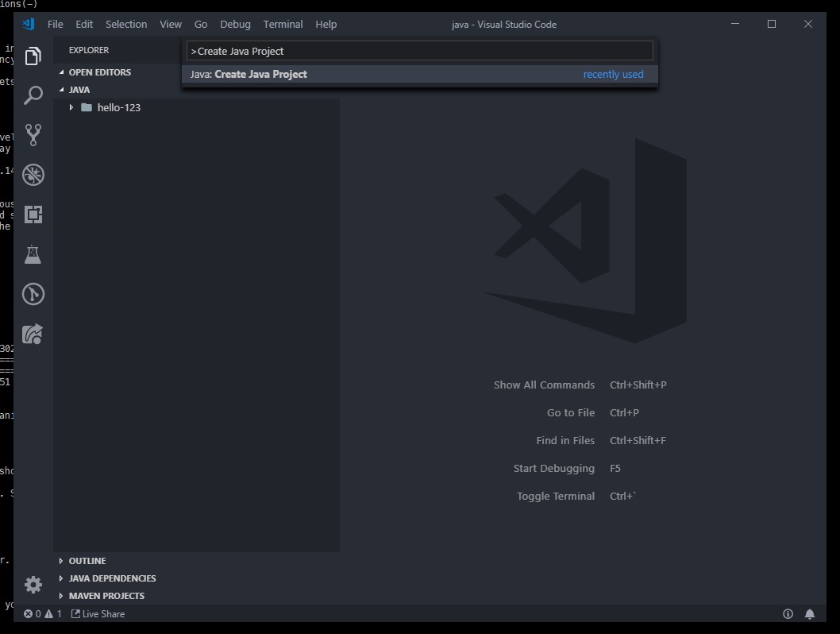Viewport: 840px width, 634px height.
Task: Show warnings count in the status bar
Action: tap(53, 613)
